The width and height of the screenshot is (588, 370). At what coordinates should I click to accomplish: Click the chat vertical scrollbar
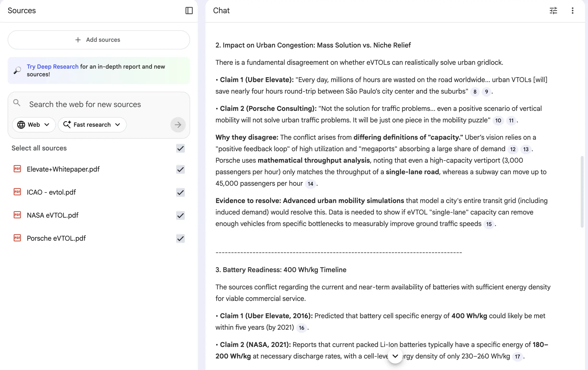582,191
